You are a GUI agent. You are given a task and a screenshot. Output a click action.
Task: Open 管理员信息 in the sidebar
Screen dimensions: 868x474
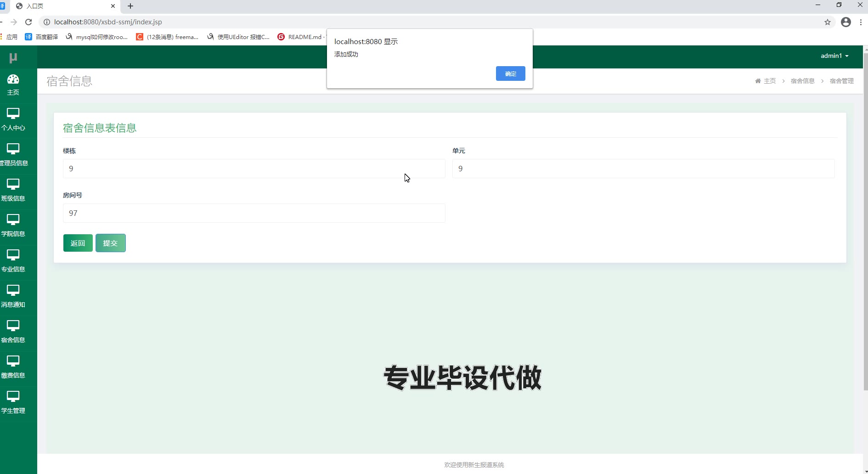(x=13, y=155)
